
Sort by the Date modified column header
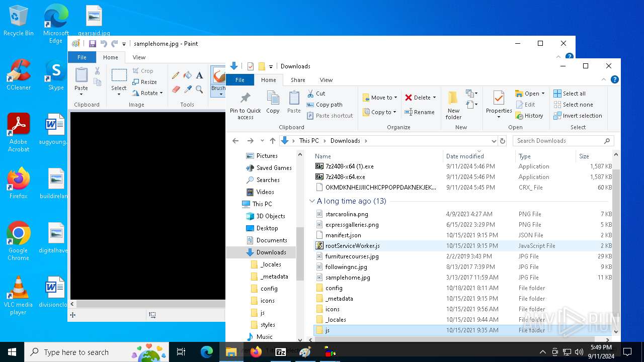479,156
